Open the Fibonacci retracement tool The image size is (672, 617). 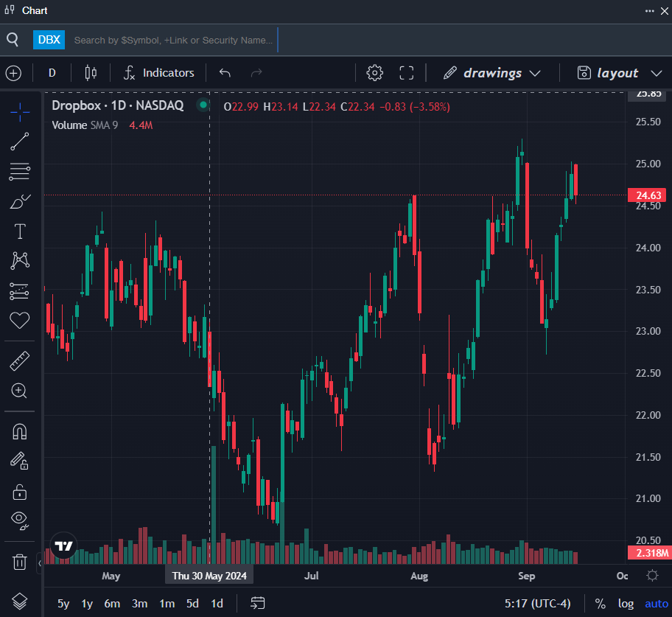click(x=20, y=172)
